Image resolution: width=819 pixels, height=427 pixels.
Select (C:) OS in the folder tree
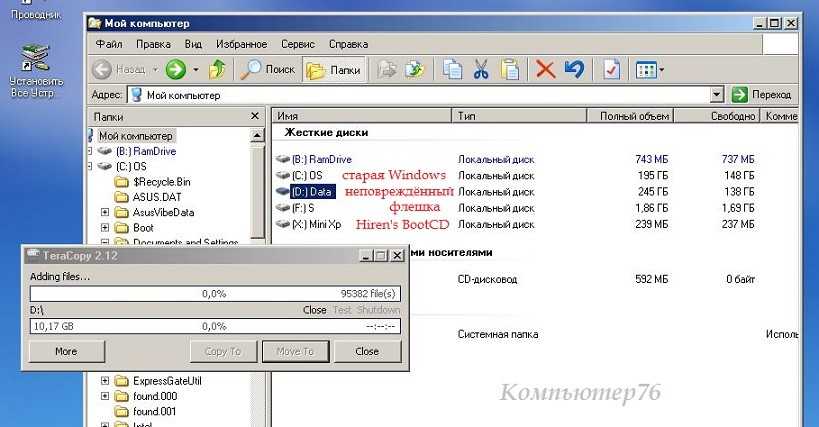(131, 167)
